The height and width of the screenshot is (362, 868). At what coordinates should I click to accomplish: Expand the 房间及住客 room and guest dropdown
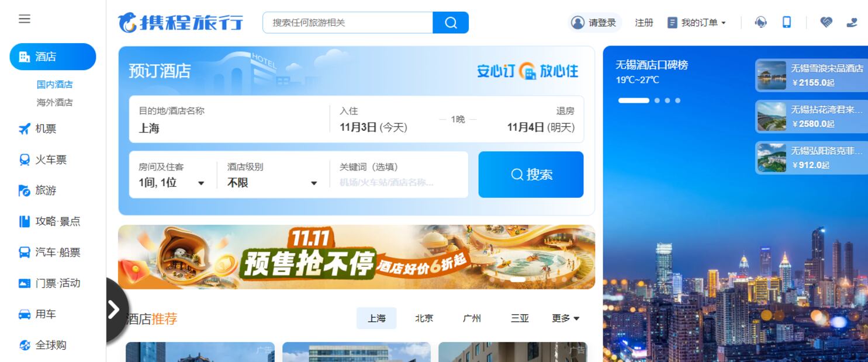172,175
